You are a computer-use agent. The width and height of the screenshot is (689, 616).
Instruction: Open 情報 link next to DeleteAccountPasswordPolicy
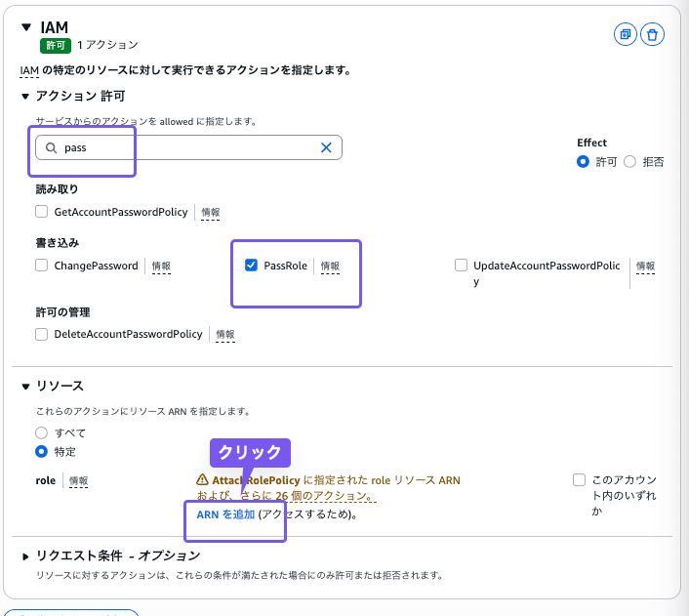[225, 335]
